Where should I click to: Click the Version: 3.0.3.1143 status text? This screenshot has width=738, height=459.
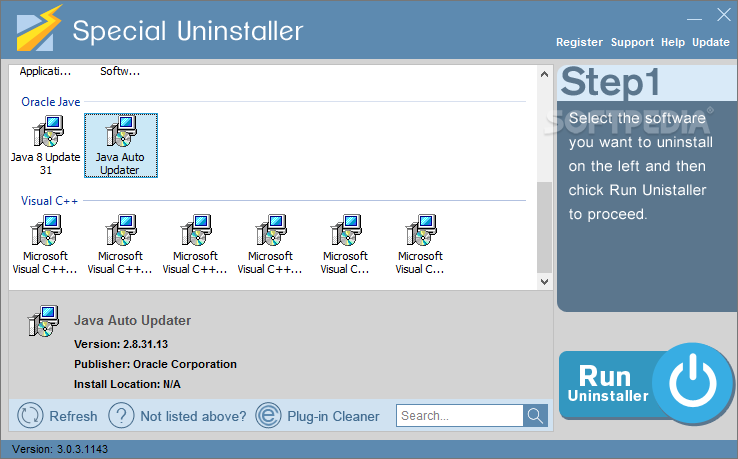60,449
